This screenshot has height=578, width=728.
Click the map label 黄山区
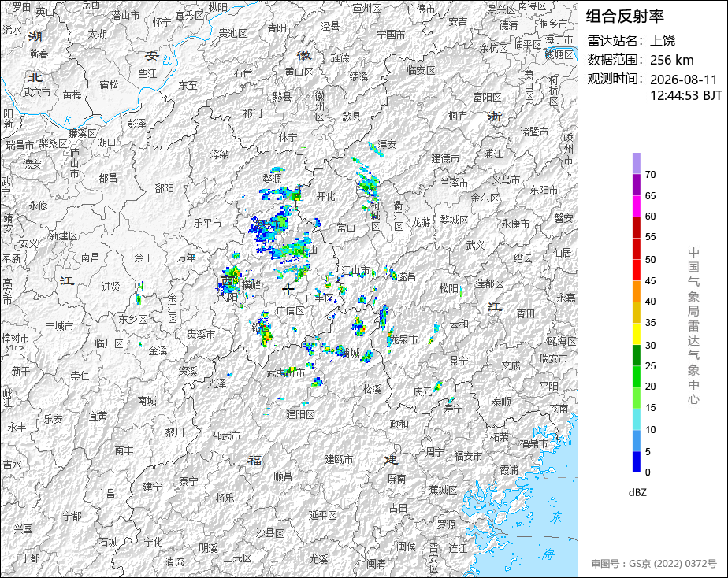point(299,72)
